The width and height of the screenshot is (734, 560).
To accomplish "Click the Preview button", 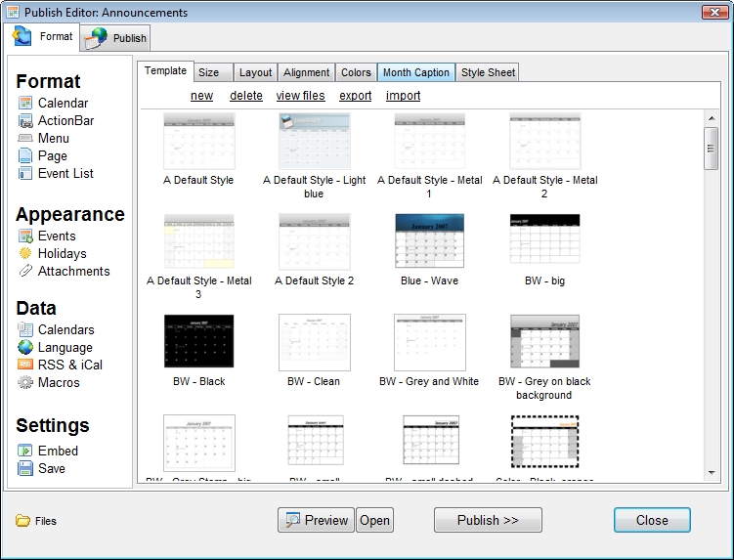I will tap(316, 520).
